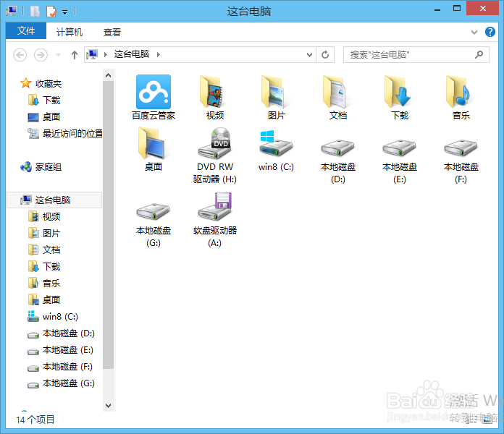Select win8 (C:) in the sidebar
This screenshot has width=504, height=434.
53,317
